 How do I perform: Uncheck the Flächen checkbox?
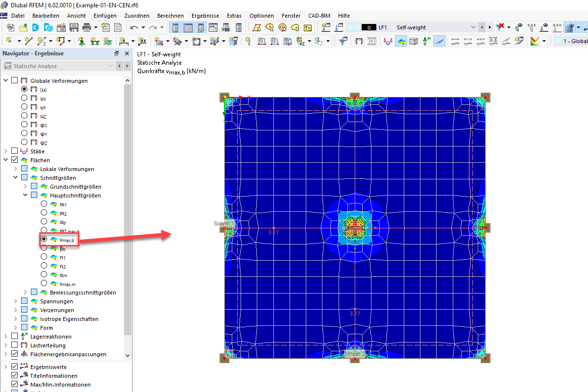[15, 160]
